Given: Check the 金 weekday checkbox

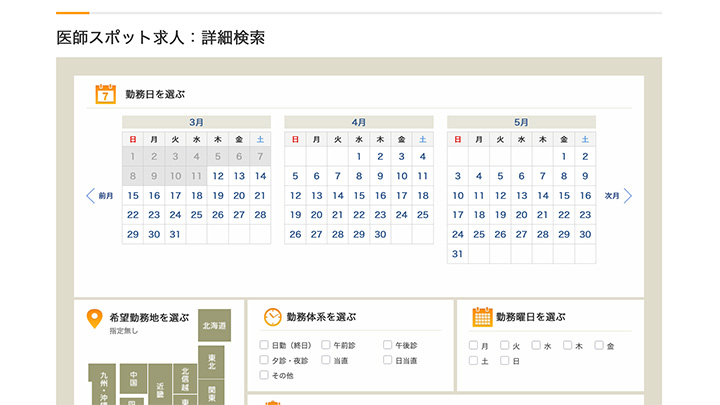Looking at the screenshot, I should click(599, 345).
